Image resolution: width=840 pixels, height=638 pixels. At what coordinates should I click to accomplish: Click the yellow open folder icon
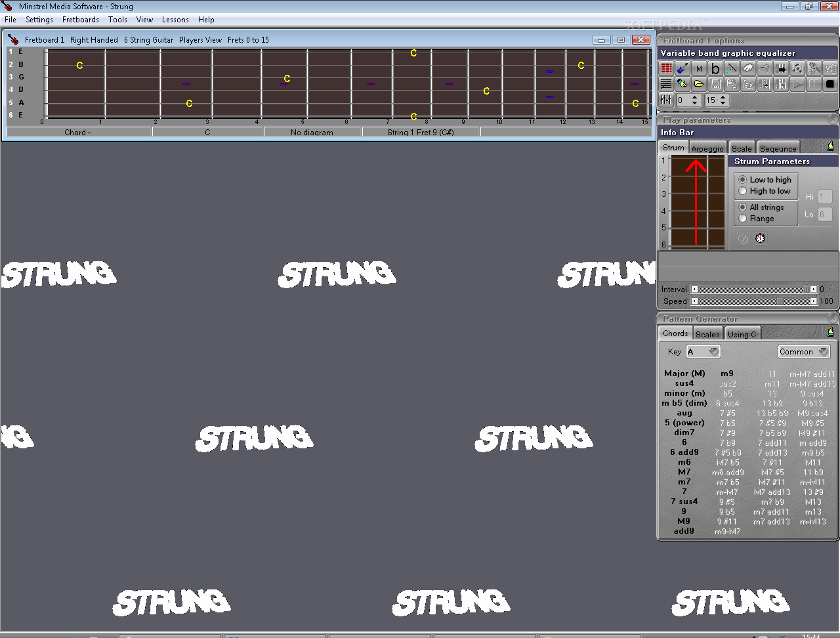click(699, 84)
